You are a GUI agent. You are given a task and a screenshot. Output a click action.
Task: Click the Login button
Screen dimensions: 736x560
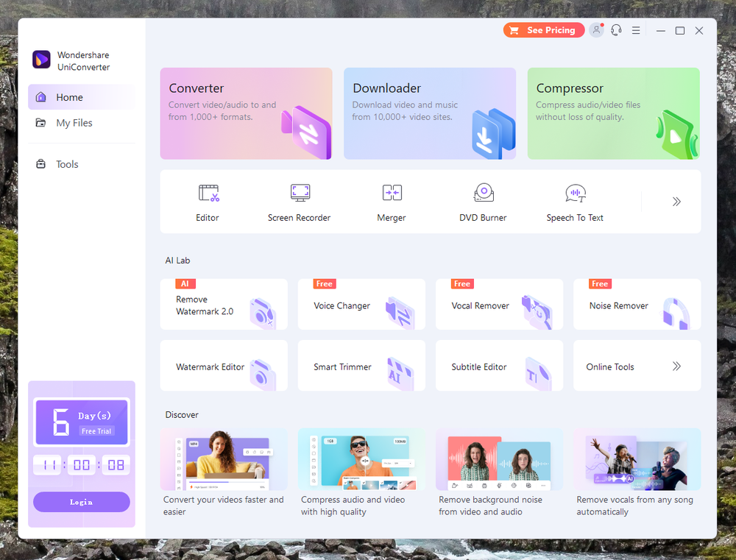coord(81,502)
